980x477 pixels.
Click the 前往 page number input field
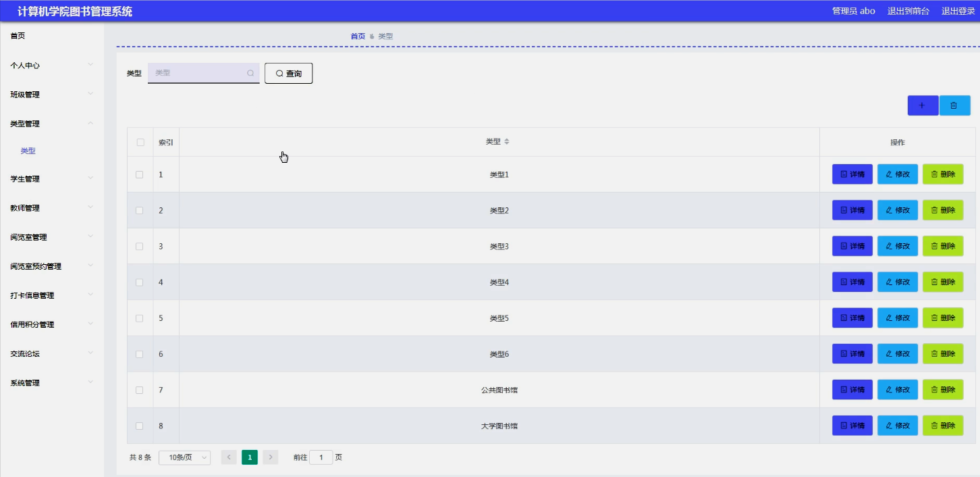tap(322, 457)
